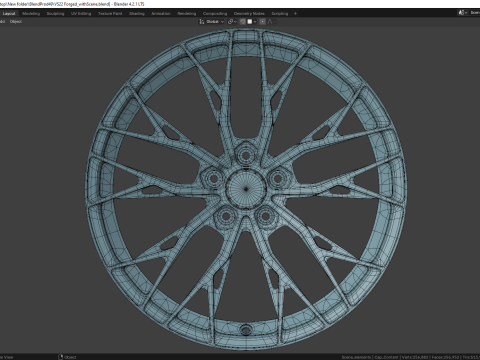Screen dimensions: 480x360
Task: Click the 'Verts' count in status bar
Action: click(415, 357)
